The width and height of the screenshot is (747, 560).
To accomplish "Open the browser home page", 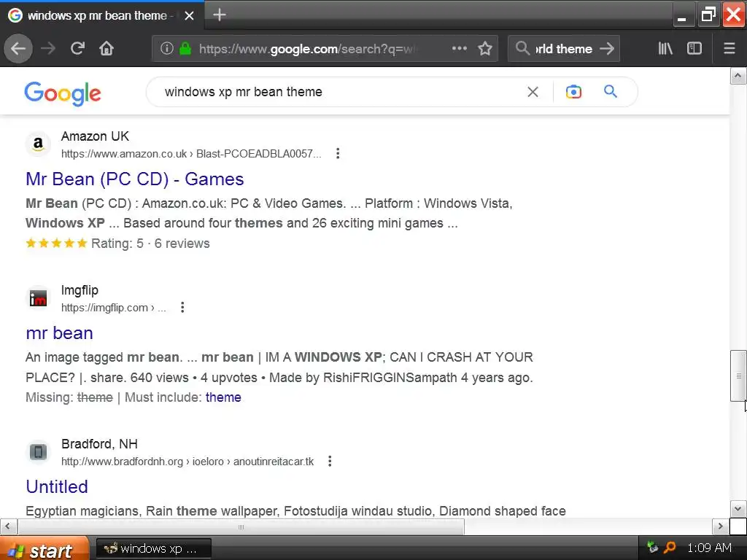I will (x=107, y=49).
